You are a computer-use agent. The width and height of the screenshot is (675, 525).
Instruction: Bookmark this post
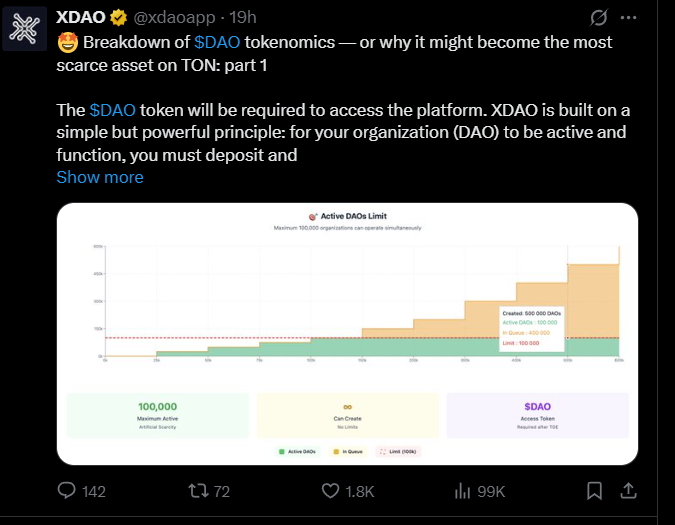pos(594,491)
